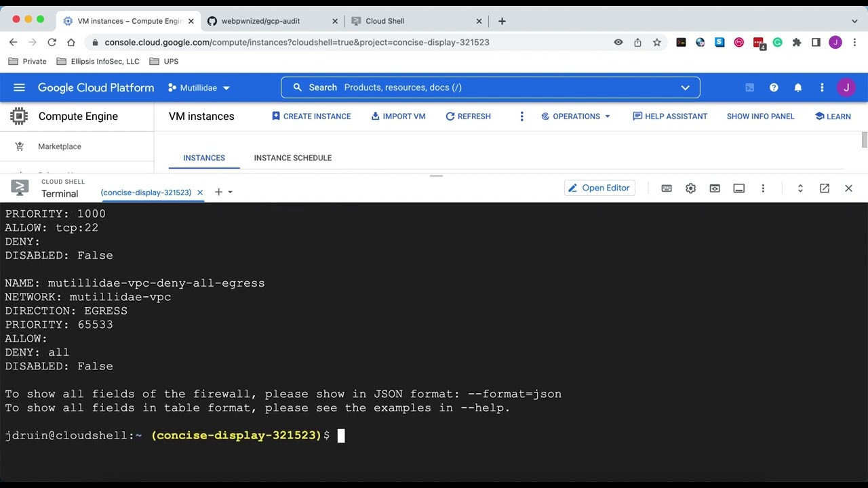This screenshot has width=868, height=488.
Task: Open the VM instances more actions menu
Action: click(x=521, y=117)
